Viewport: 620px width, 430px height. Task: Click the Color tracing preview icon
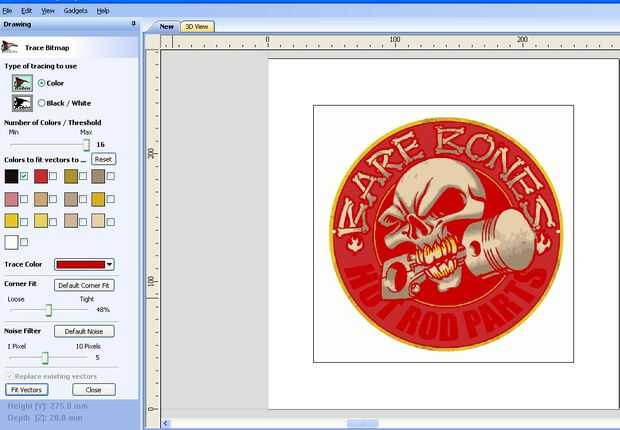[x=22, y=83]
